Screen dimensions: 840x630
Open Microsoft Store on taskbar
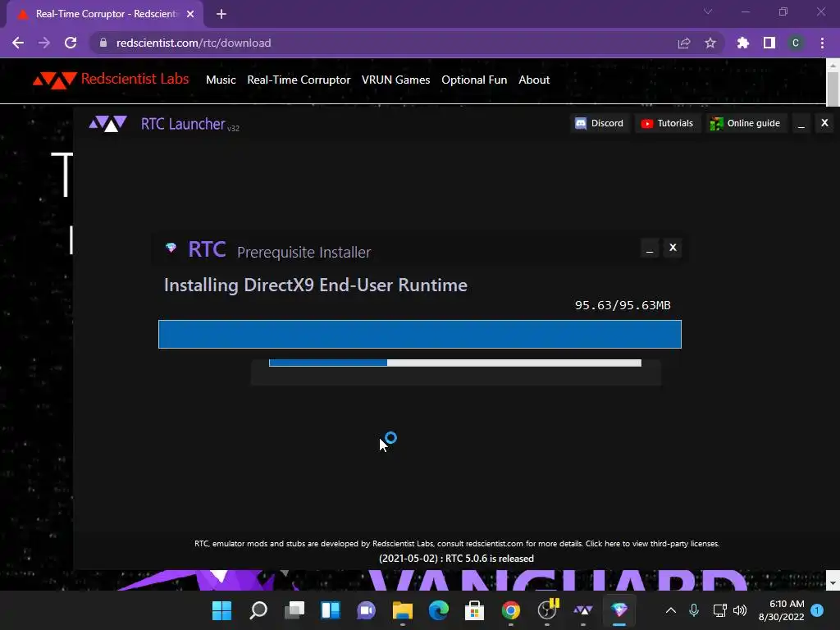pyautogui.click(x=475, y=610)
